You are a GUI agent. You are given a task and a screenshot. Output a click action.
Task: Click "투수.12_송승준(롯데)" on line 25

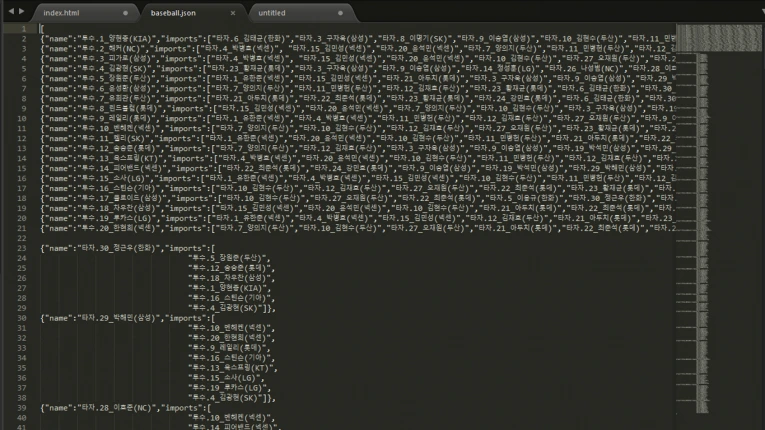(x=230, y=268)
